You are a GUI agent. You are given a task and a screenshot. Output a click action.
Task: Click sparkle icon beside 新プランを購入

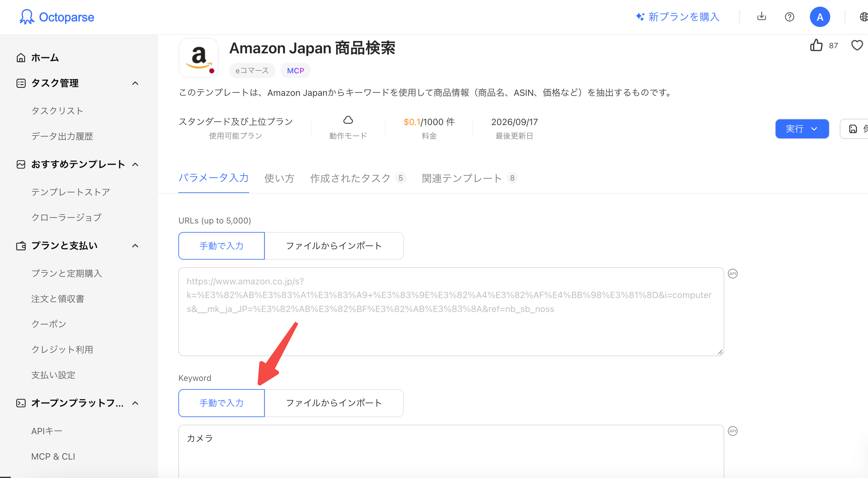point(640,17)
